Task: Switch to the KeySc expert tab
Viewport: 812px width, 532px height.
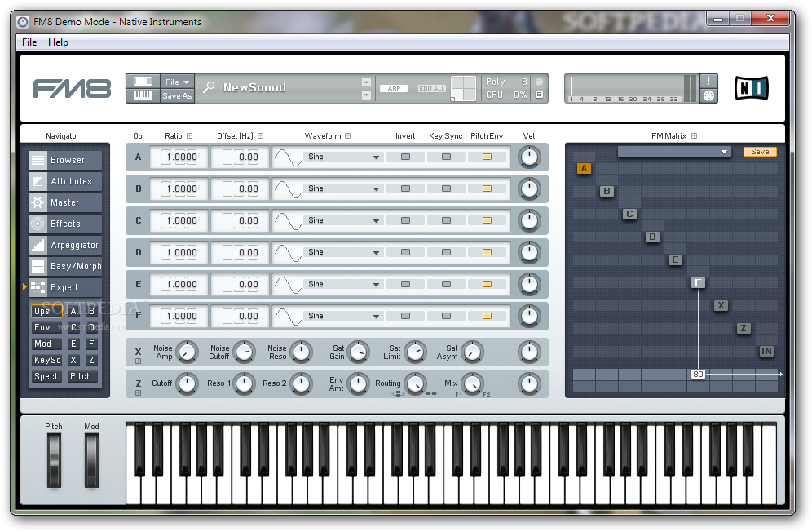Action: tap(46, 361)
